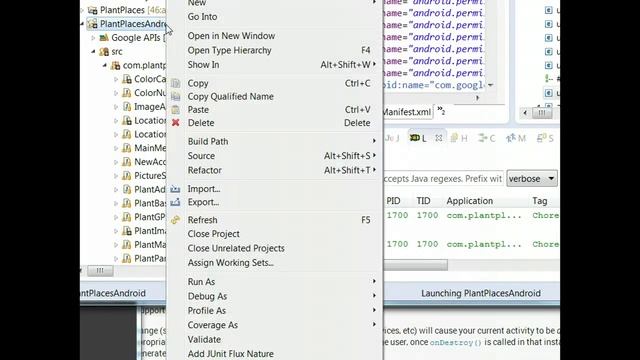Expand the PlantBa tree node
Screen dimensions: 640x360
[x=116, y=203]
